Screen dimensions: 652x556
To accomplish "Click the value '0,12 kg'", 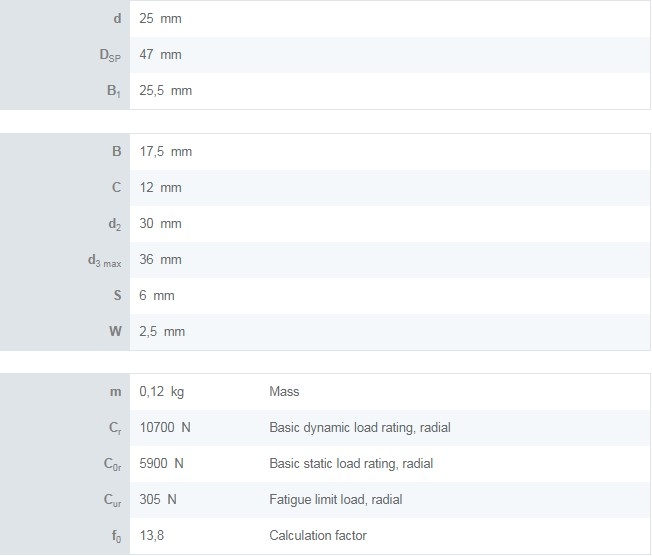I will (x=162, y=392).
